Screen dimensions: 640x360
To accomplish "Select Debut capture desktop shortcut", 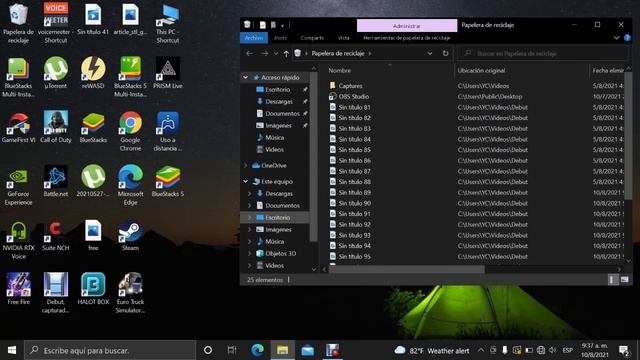I will 56,293.
